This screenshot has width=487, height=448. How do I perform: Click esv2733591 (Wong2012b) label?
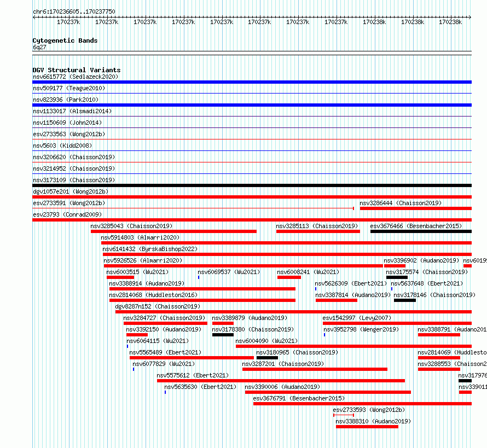[69, 203]
